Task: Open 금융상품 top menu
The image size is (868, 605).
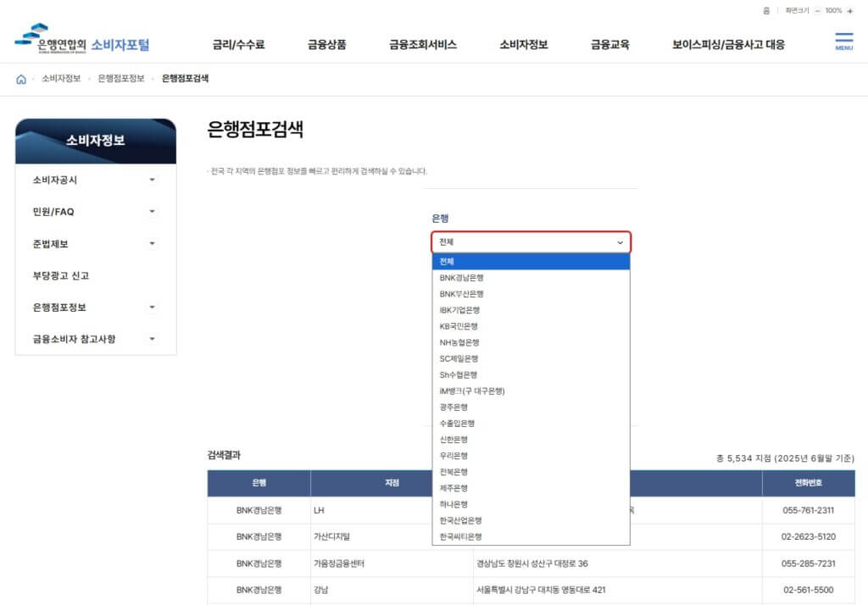Action: point(326,45)
